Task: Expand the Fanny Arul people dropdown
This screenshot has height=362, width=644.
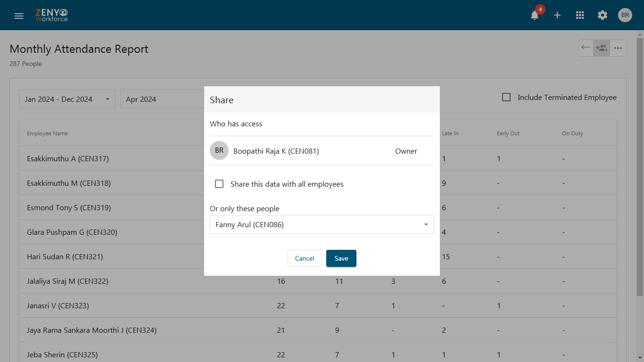Action: (x=322, y=224)
